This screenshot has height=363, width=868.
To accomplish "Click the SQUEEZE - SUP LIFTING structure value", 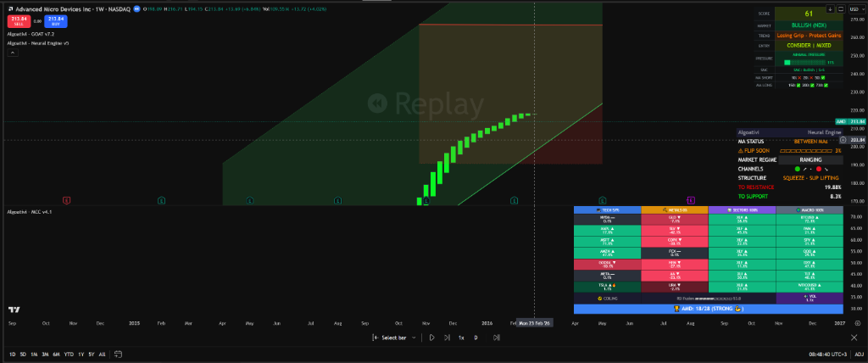I will click(x=810, y=178).
